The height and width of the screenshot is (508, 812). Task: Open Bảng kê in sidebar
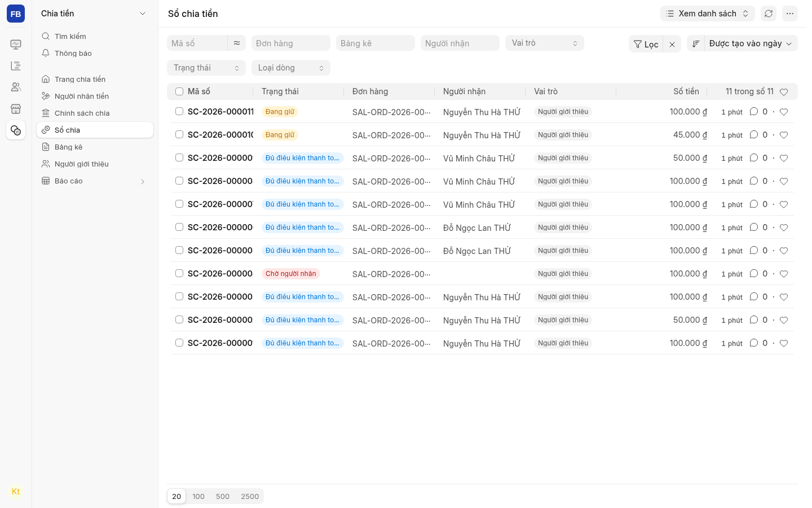point(95,147)
